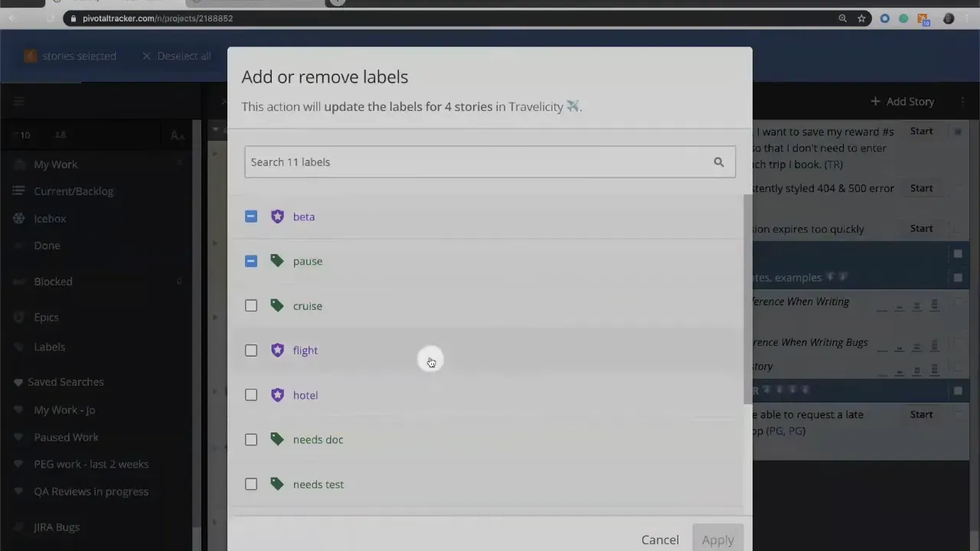Check the flight label checkbox
This screenshot has height=551, width=980.
(251, 350)
